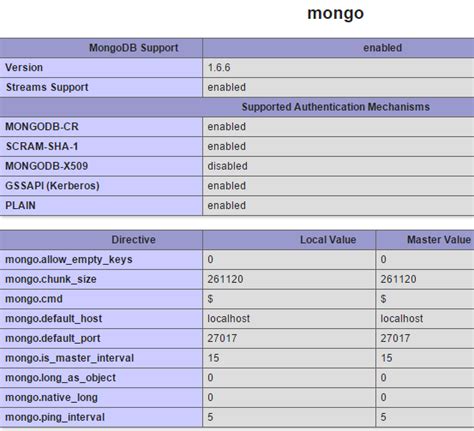The image size is (474, 431).
Task: Select the version value 1.6.6
Action: (219, 68)
